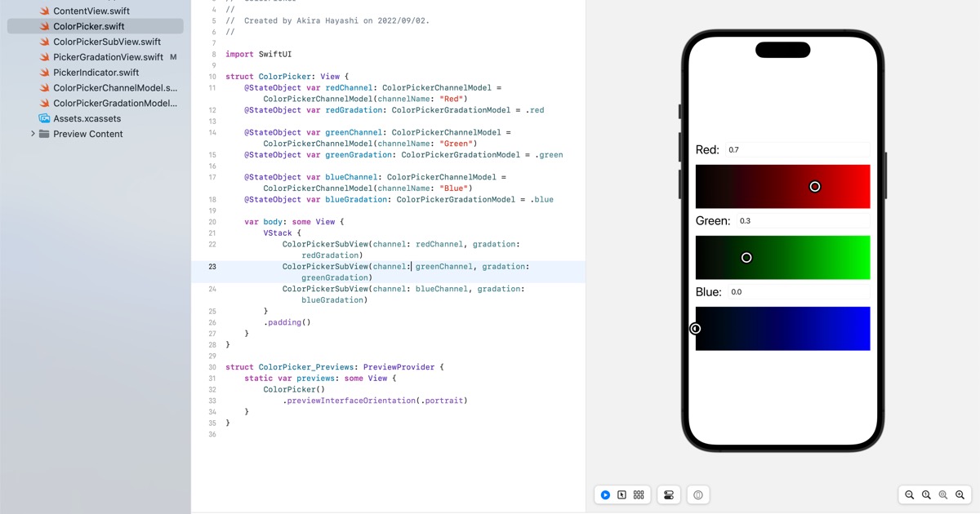Switch to Selectable preview mode
This screenshot has height=514, width=980.
[621, 494]
